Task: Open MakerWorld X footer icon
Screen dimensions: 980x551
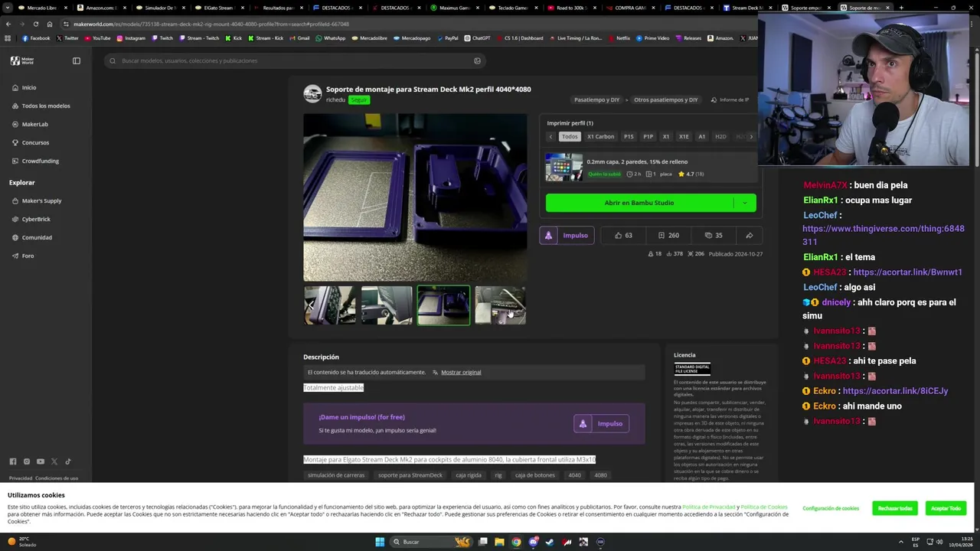Action: point(54,461)
